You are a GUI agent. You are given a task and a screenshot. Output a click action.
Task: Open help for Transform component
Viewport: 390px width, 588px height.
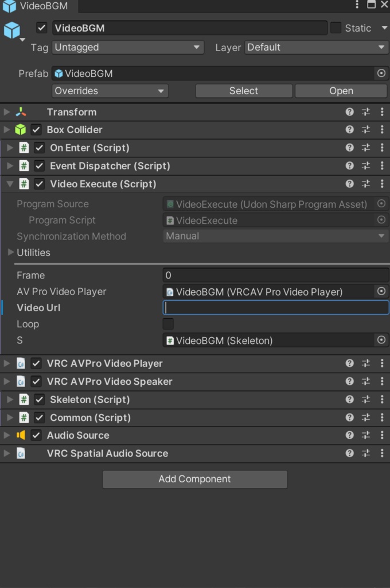(349, 112)
